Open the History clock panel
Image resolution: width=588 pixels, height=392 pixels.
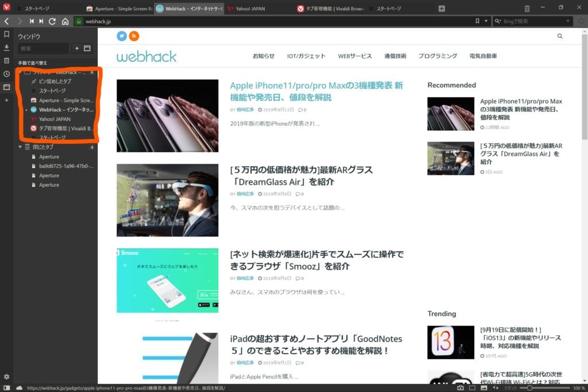(x=6, y=74)
